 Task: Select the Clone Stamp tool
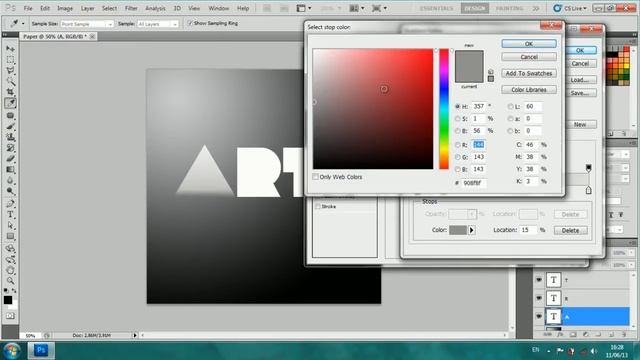pos(10,137)
